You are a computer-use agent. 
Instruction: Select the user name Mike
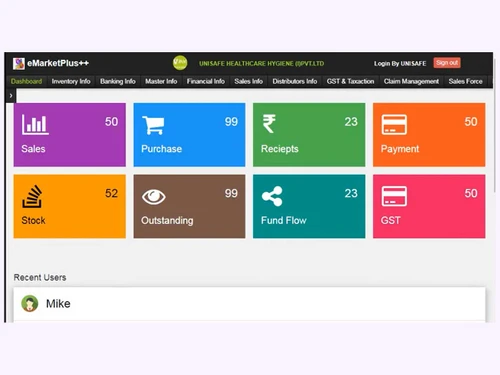(58, 304)
